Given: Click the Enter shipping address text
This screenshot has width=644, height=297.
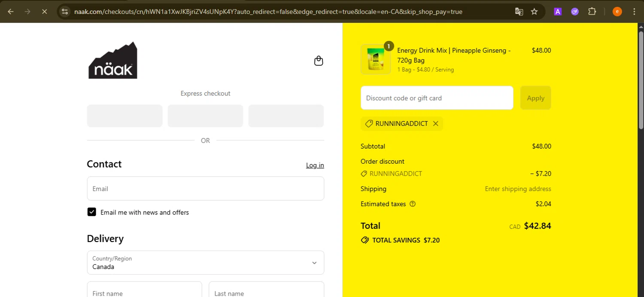Looking at the screenshot, I should [518, 189].
